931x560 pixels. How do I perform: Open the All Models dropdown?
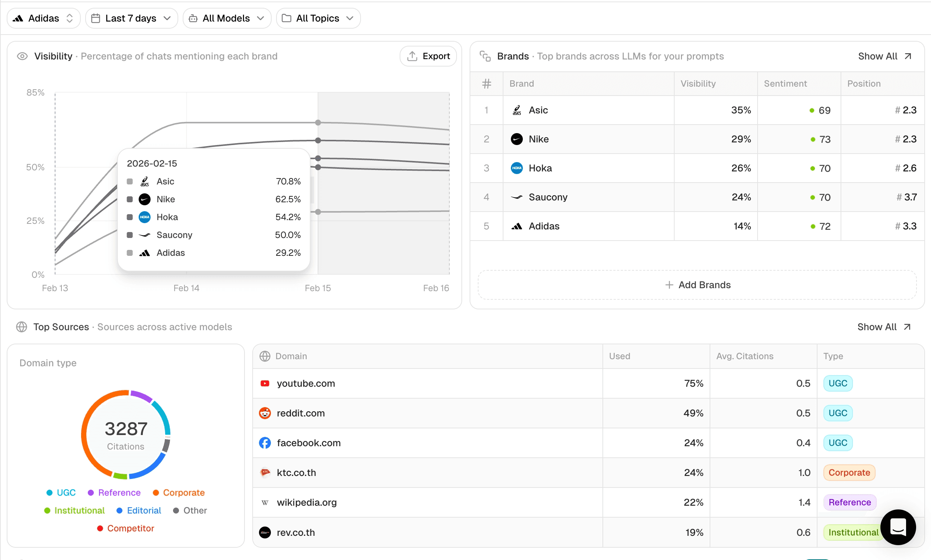[227, 18]
